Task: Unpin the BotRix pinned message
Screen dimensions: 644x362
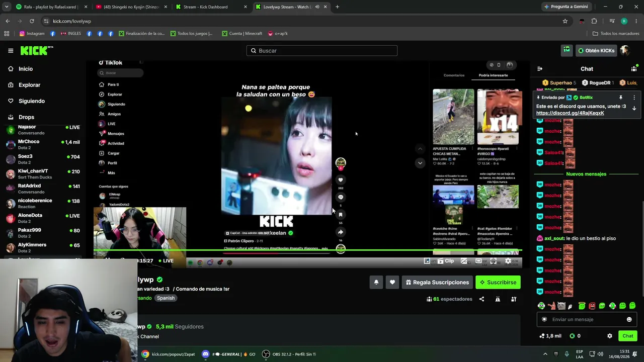Action: 621,98
